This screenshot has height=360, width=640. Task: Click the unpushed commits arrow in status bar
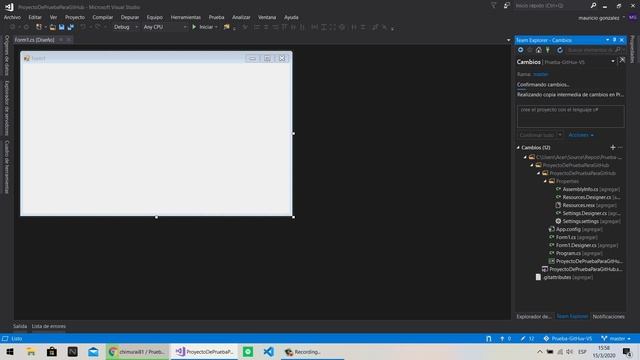505,338
